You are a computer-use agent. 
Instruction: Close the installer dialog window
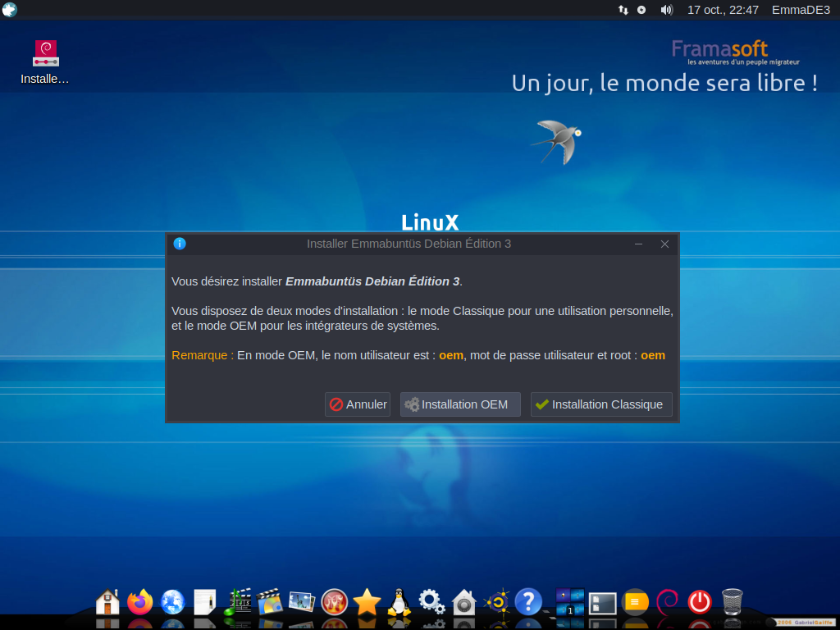(x=664, y=244)
